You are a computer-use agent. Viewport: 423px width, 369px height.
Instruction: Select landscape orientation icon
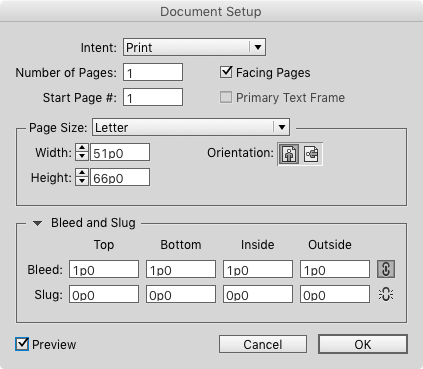(x=311, y=154)
